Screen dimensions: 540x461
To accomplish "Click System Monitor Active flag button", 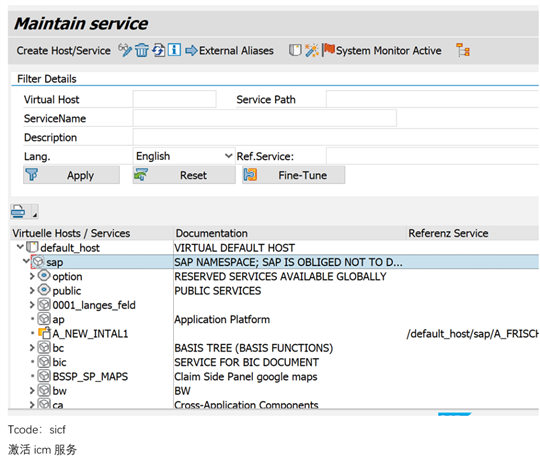I will coord(382,50).
